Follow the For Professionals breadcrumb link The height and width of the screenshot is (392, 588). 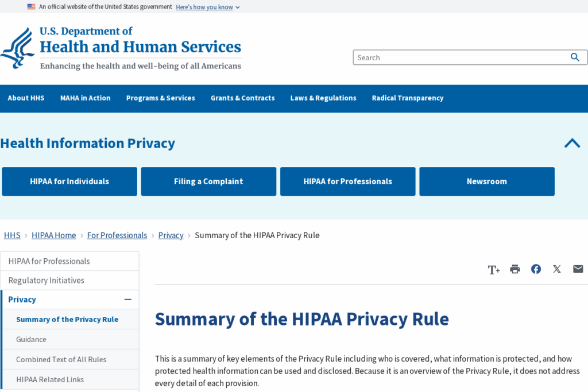pyautogui.click(x=117, y=235)
